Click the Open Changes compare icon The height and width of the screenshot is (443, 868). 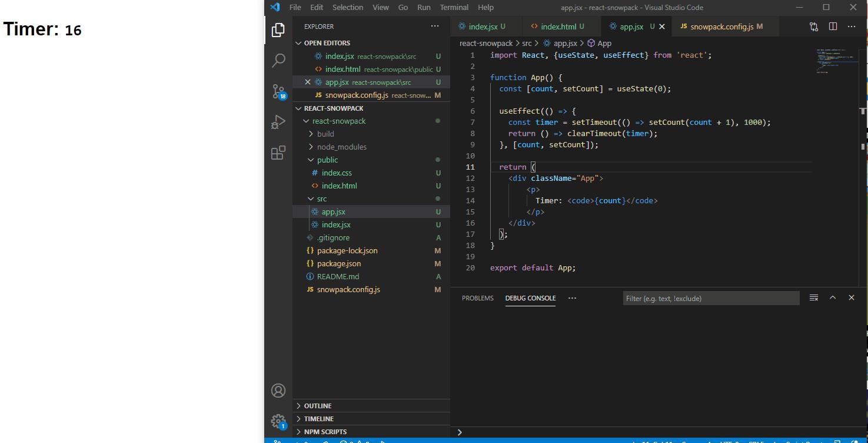(814, 27)
